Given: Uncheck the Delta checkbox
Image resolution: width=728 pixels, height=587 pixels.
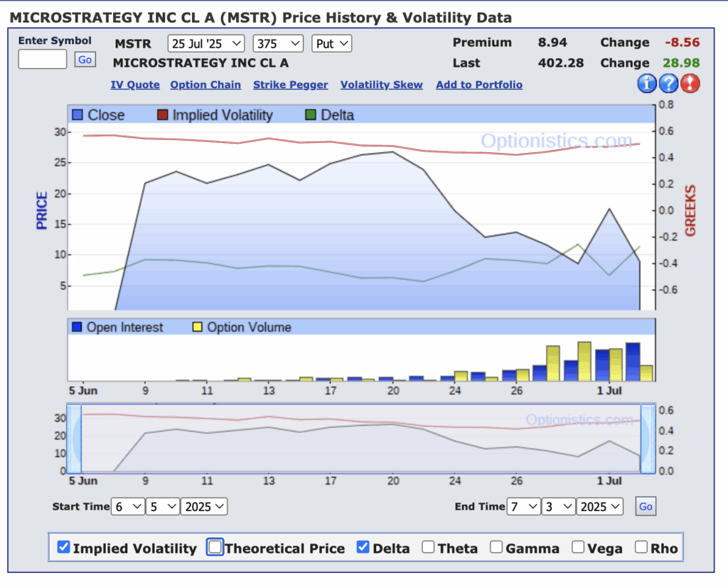Looking at the screenshot, I should pyautogui.click(x=363, y=547).
